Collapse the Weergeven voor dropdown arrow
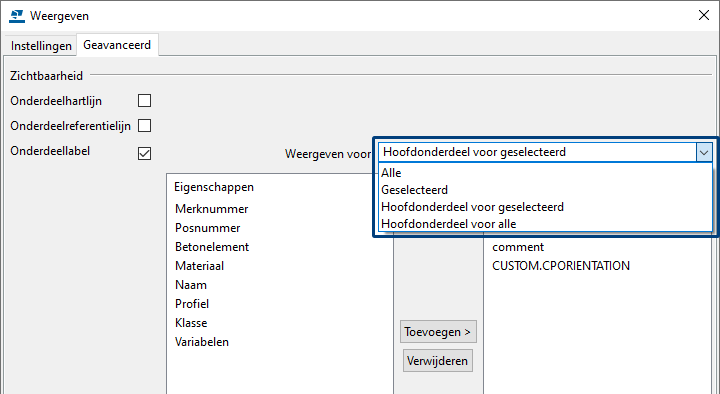This screenshot has height=394, width=720. pyautogui.click(x=704, y=152)
